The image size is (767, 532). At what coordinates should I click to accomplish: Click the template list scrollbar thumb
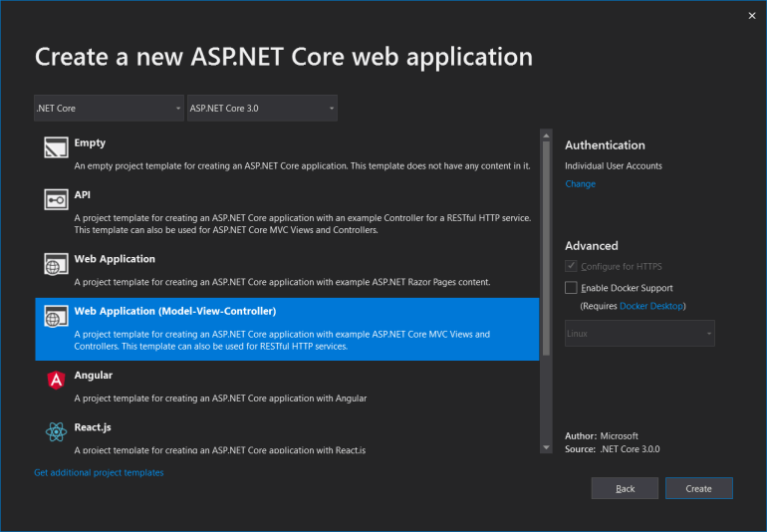click(546, 249)
